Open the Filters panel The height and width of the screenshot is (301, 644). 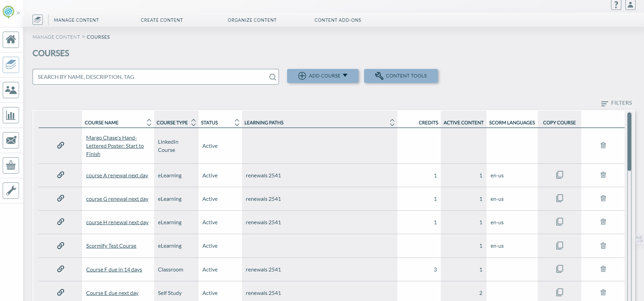pos(617,103)
